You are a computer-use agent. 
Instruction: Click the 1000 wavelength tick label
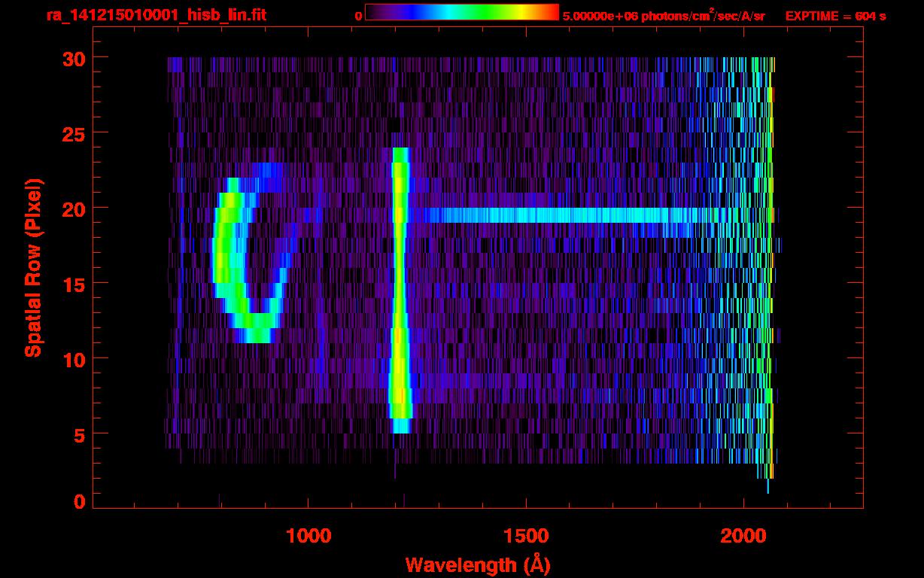pos(309,536)
